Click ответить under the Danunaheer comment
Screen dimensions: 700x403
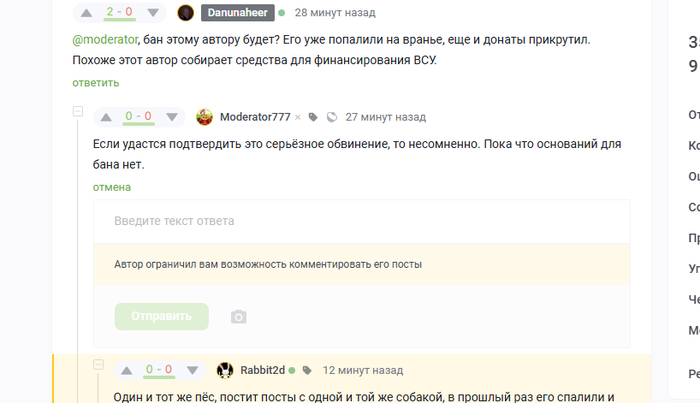pyautogui.click(x=94, y=83)
